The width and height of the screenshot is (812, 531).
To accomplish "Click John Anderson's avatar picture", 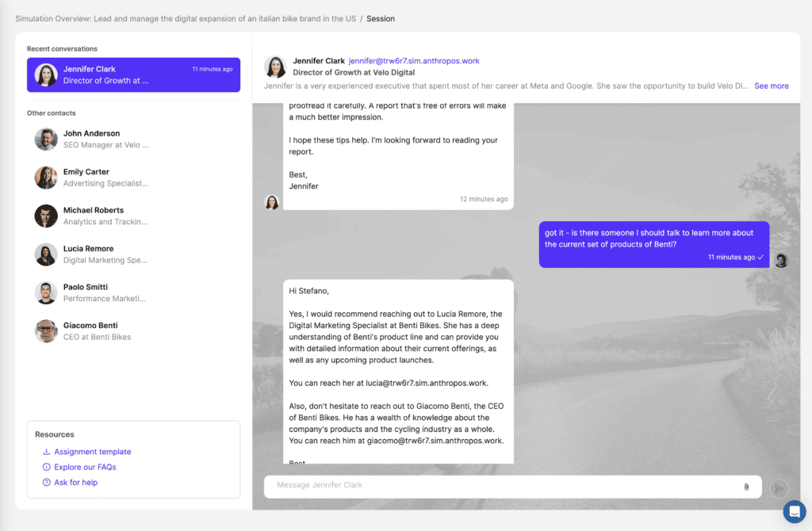I will pyautogui.click(x=46, y=139).
